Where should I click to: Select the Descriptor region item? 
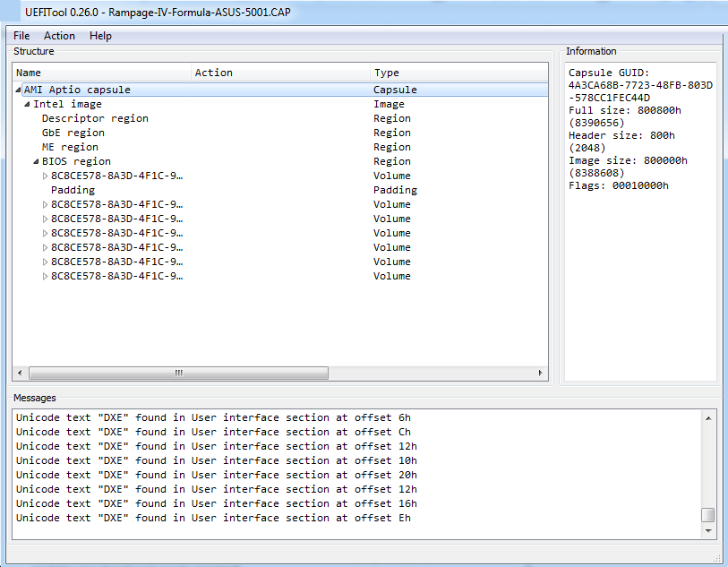(x=95, y=118)
